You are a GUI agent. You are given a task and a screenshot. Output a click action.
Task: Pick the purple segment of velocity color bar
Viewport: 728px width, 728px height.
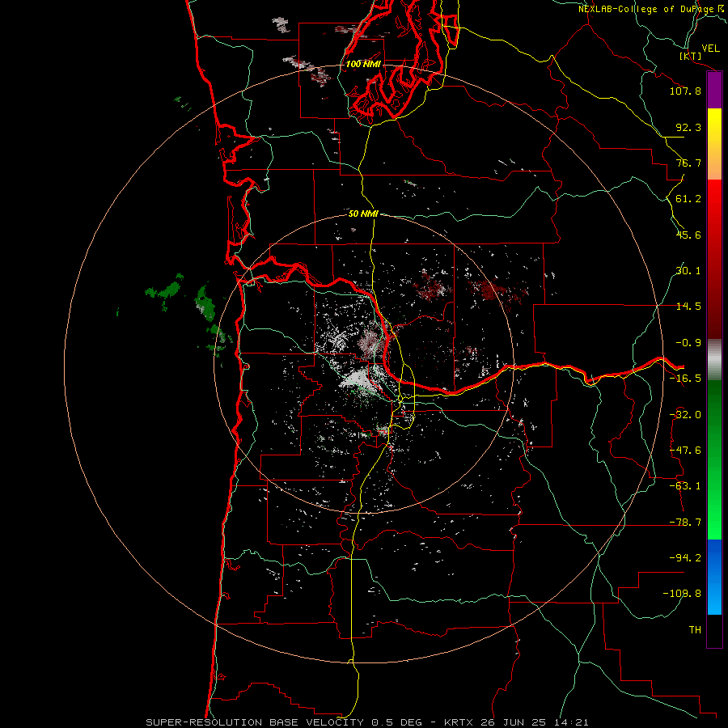click(714, 90)
